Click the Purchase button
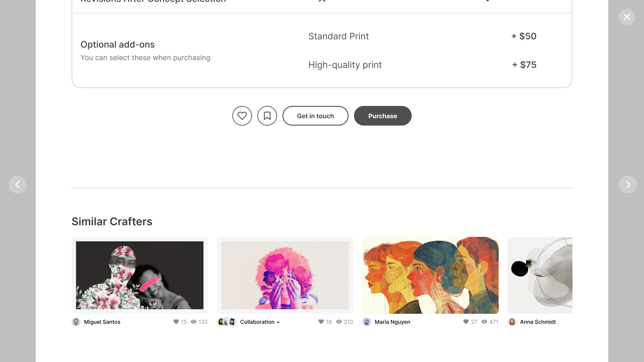Screen dimensions: 644x362 coord(383,116)
